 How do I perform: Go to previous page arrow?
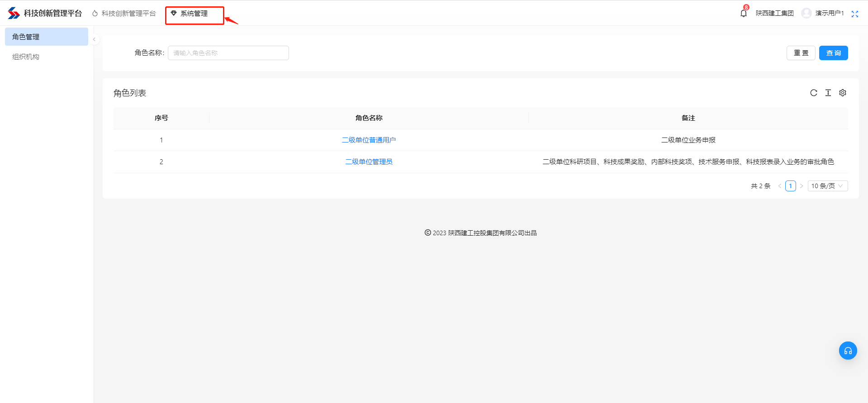click(x=779, y=186)
